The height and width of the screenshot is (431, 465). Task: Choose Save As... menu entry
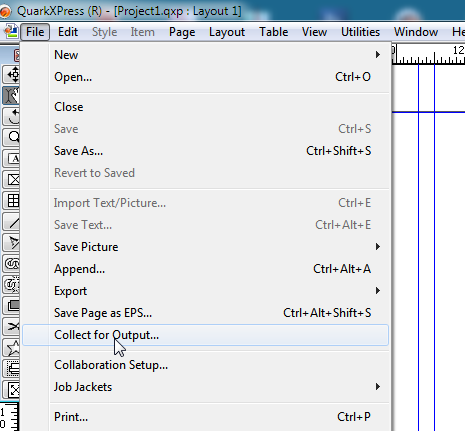point(205,151)
